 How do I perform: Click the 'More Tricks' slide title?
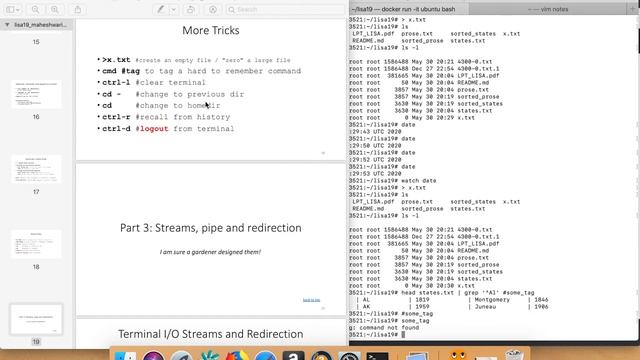211,30
